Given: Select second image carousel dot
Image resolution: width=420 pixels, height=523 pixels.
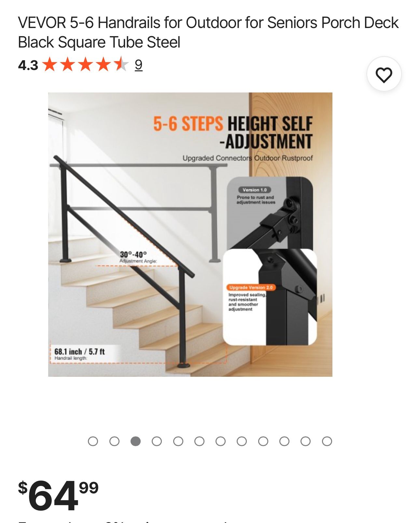Looking at the screenshot, I should coord(114,441).
